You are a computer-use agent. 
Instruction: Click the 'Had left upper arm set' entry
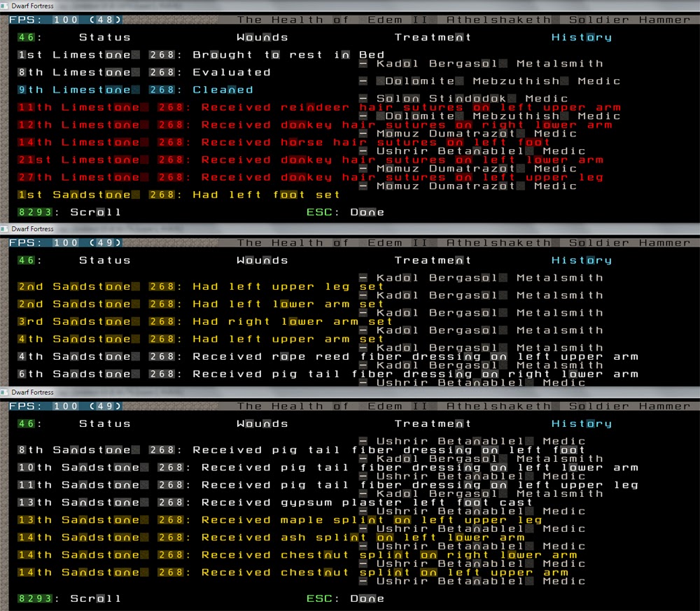[x=201, y=339]
